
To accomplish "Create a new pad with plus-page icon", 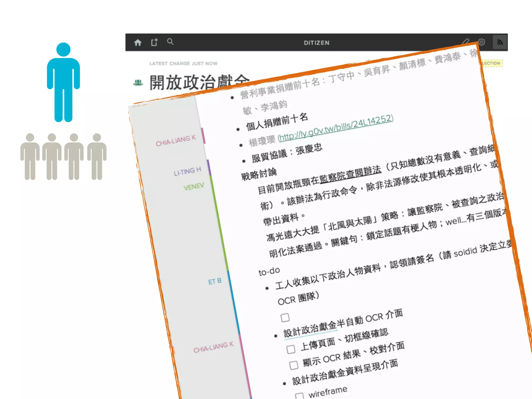I will click(154, 42).
